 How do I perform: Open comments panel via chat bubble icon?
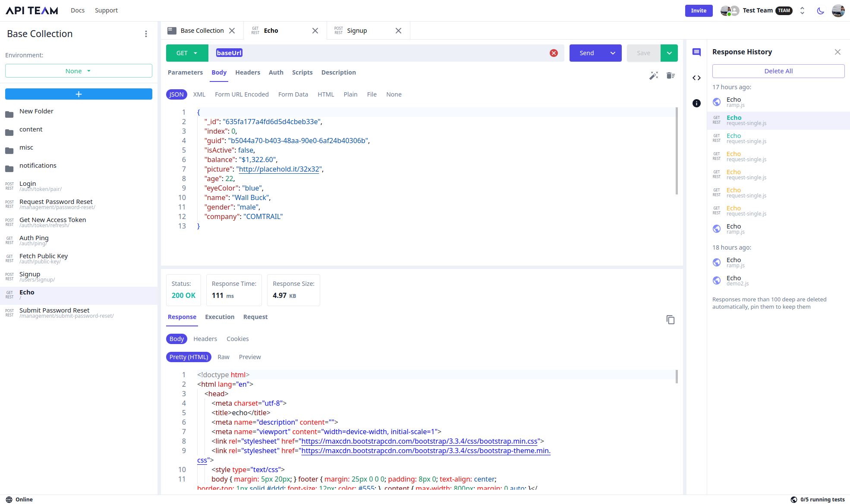point(696,52)
